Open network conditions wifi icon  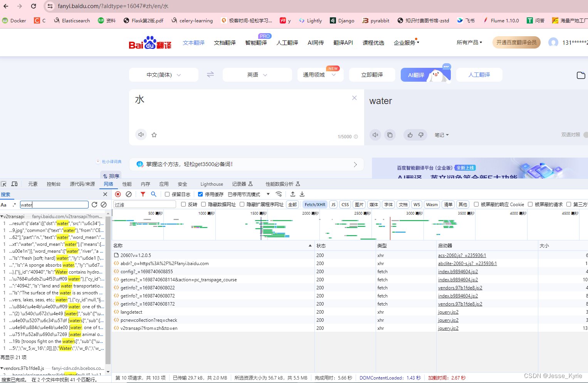coord(279,194)
